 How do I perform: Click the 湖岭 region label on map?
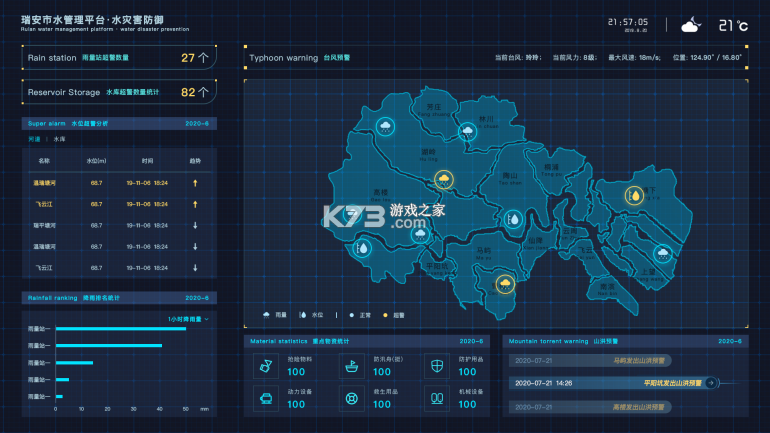[x=429, y=152]
